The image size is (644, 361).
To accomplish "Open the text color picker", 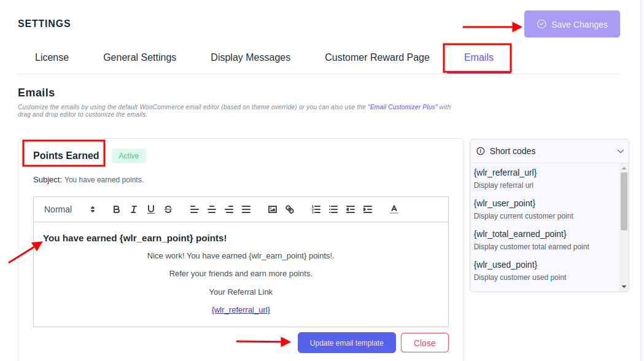I will click(394, 209).
